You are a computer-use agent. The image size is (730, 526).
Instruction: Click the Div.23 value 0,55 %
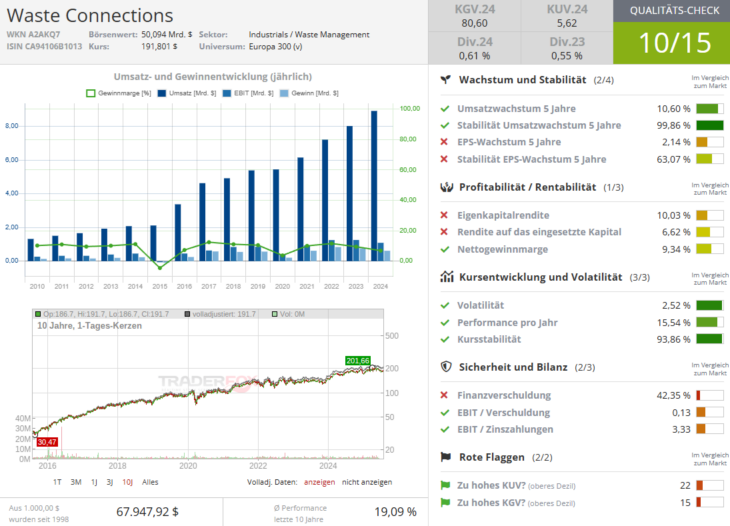click(567, 56)
